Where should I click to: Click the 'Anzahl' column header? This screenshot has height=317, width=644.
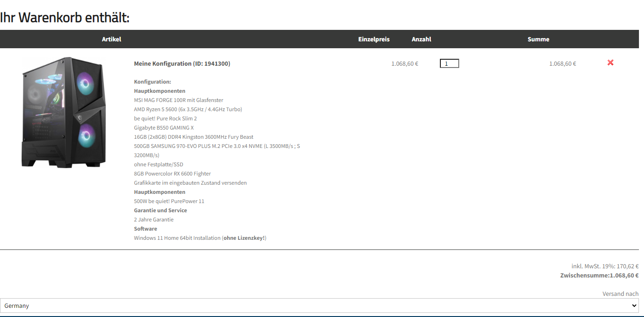[x=422, y=39]
